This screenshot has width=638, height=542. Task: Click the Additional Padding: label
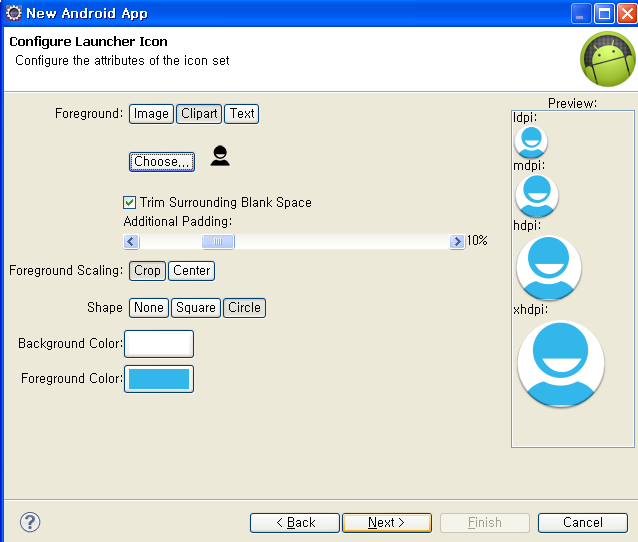click(178, 221)
